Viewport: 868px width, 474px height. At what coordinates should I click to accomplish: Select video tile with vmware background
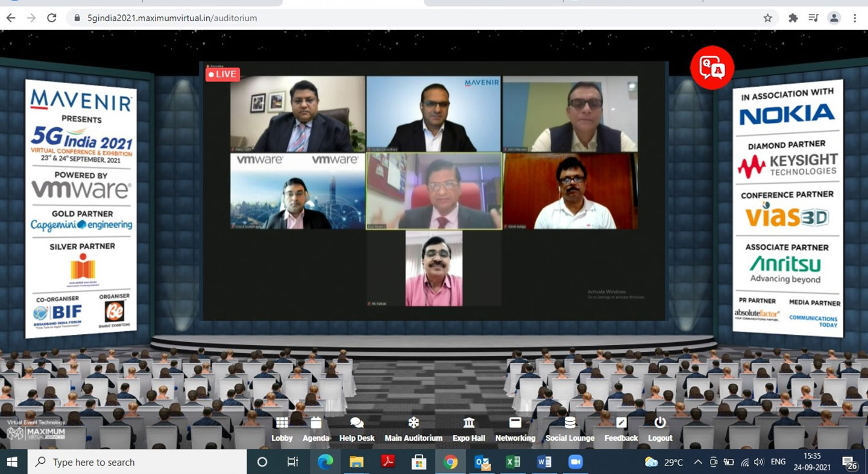(x=298, y=191)
